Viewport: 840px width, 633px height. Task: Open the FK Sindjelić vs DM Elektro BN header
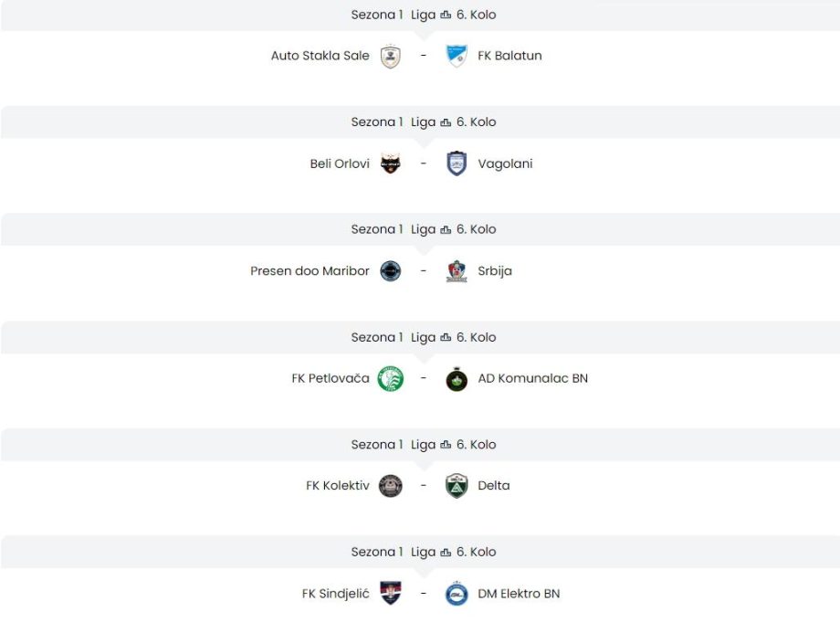423,552
